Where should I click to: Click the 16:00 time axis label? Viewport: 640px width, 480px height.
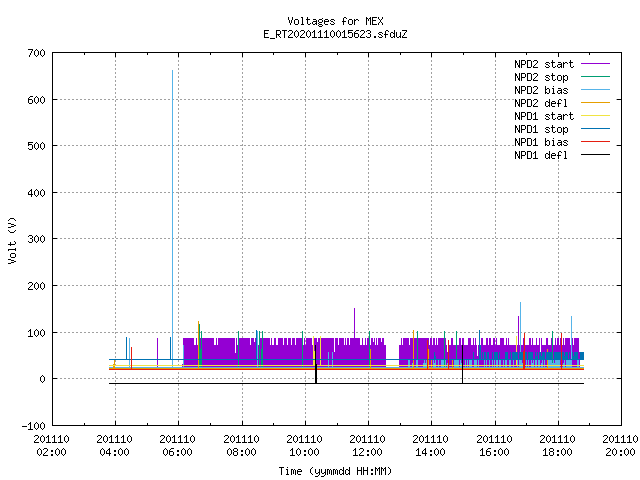pos(494,452)
